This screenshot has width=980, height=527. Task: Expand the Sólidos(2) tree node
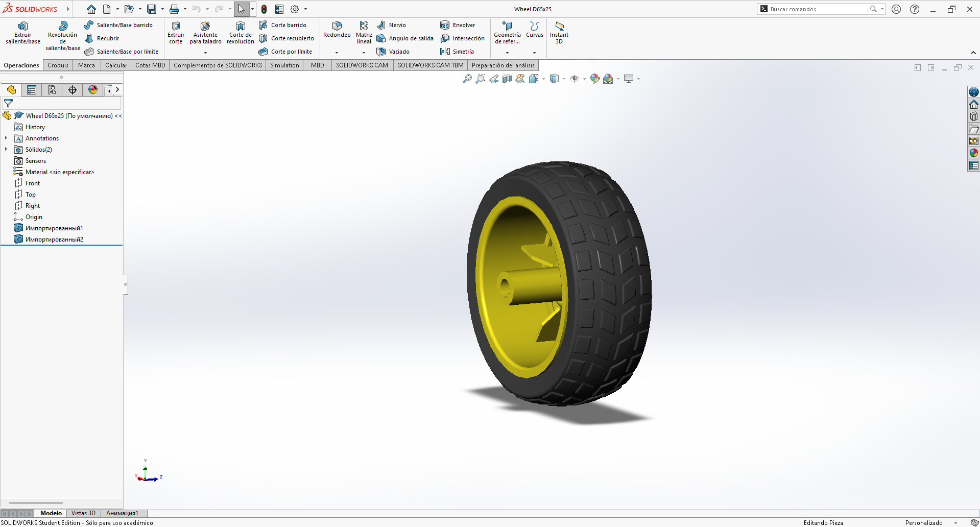click(6, 149)
